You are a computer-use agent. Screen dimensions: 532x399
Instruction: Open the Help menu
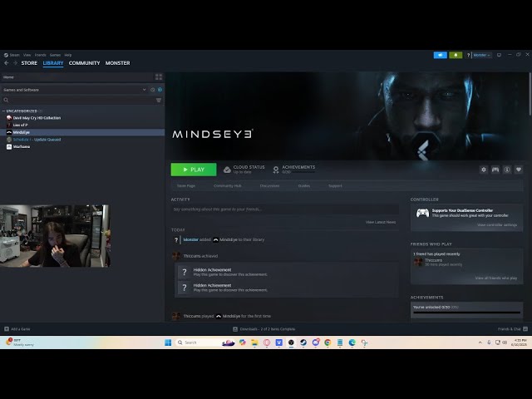pos(68,55)
